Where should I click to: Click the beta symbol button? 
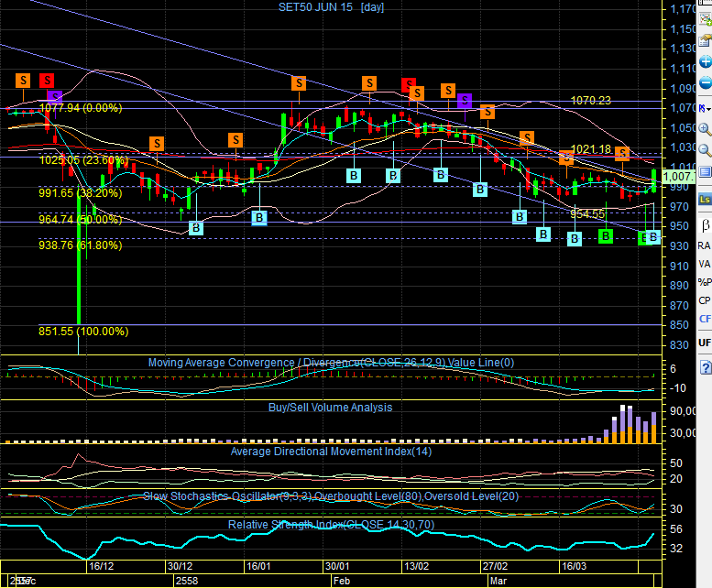pyautogui.click(x=706, y=225)
